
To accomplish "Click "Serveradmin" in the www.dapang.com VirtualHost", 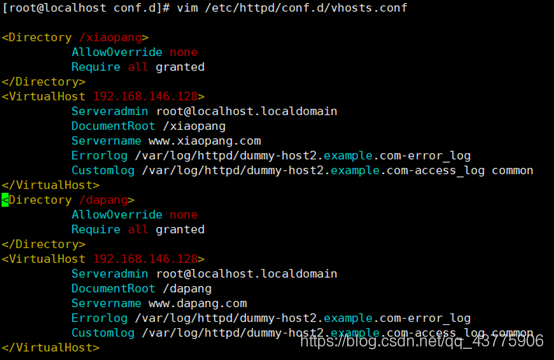I will coord(110,274).
